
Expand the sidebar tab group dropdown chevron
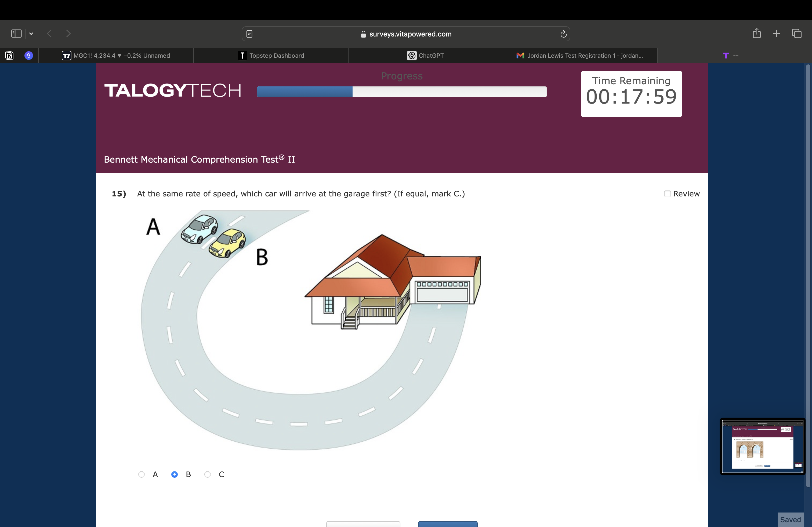click(31, 33)
